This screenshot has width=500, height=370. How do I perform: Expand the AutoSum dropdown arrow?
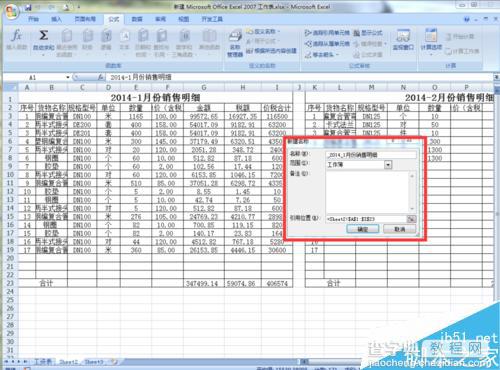tap(43, 54)
